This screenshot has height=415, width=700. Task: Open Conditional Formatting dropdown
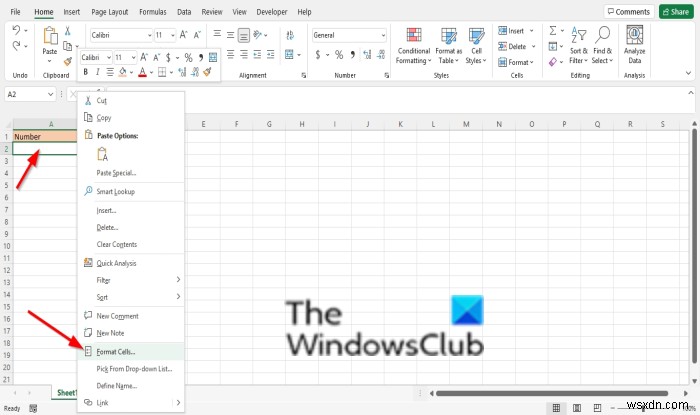click(x=414, y=46)
